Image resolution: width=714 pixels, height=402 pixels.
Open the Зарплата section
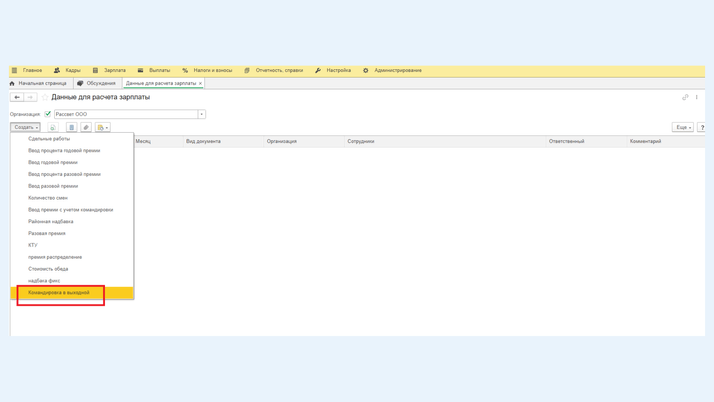pyautogui.click(x=110, y=71)
